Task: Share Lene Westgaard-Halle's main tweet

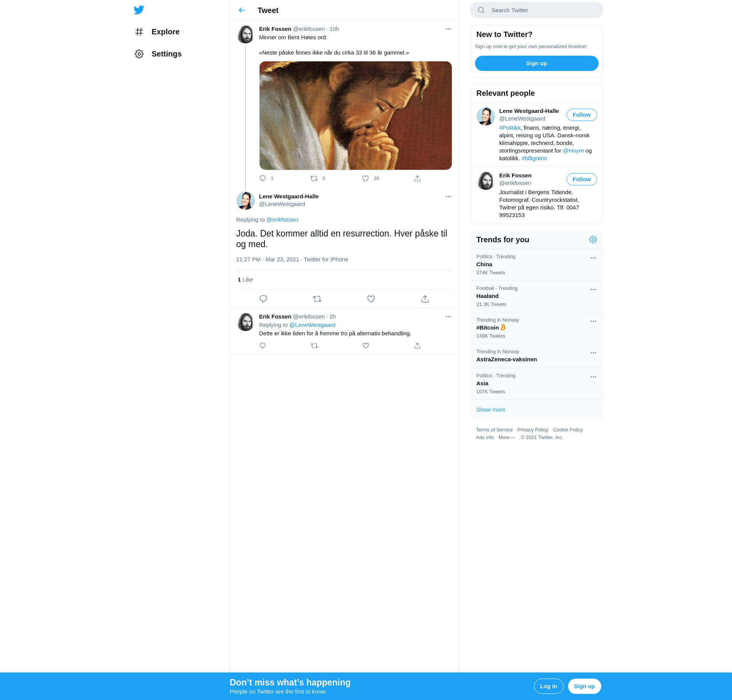Action: pyautogui.click(x=425, y=299)
